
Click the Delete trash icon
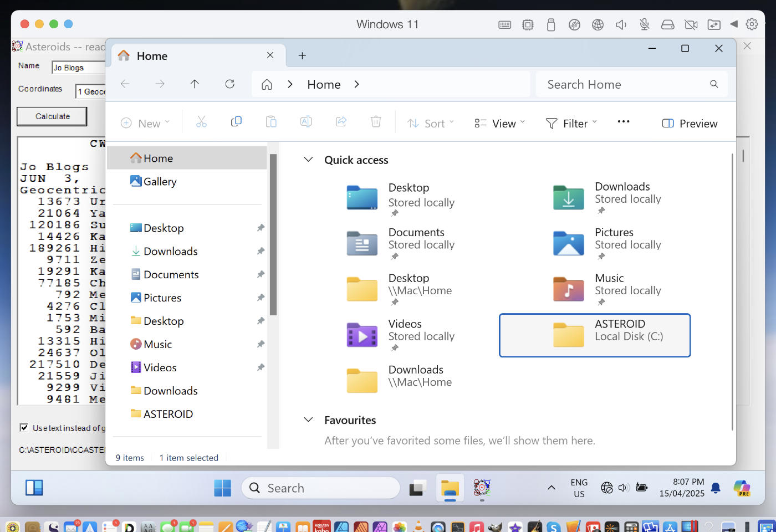click(376, 121)
